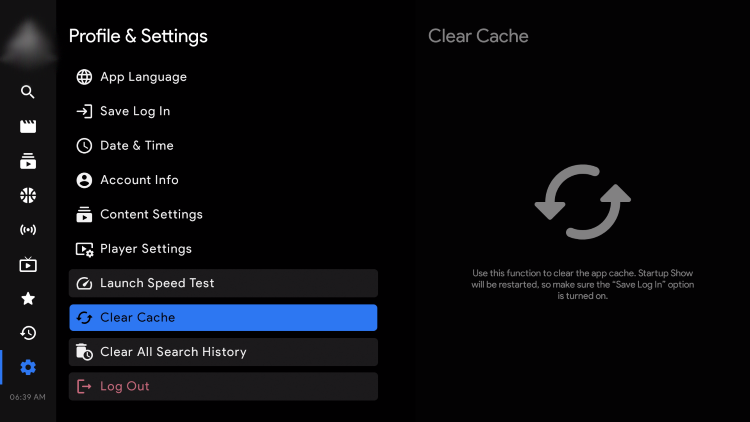Click the blurred profile avatar
The image size is (750, 422).
28,38
